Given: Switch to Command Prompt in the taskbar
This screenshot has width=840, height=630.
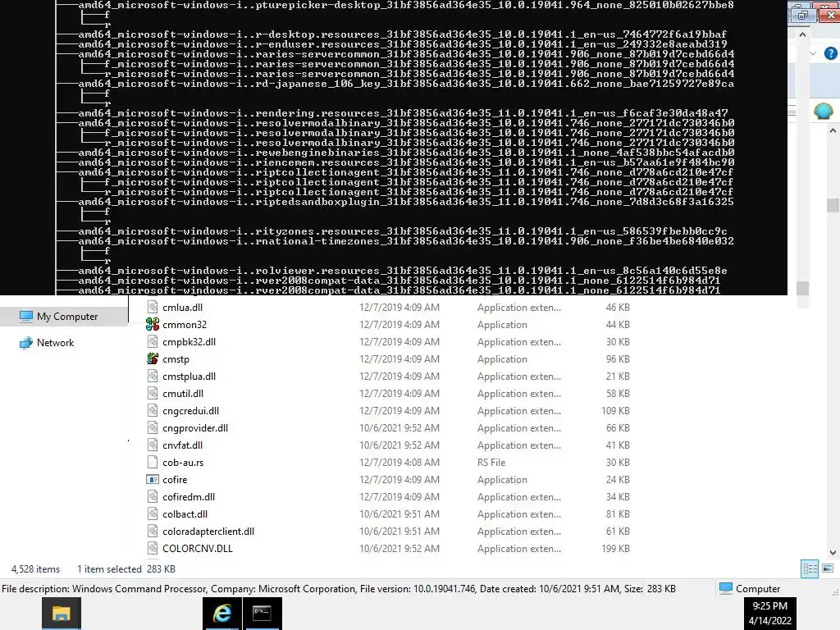Looking at the screenshot, I should 262,614.
